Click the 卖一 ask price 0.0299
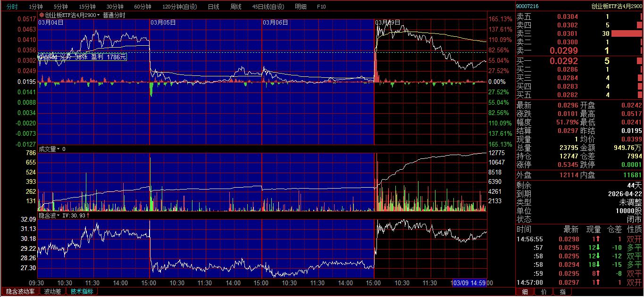 (563, 50)
